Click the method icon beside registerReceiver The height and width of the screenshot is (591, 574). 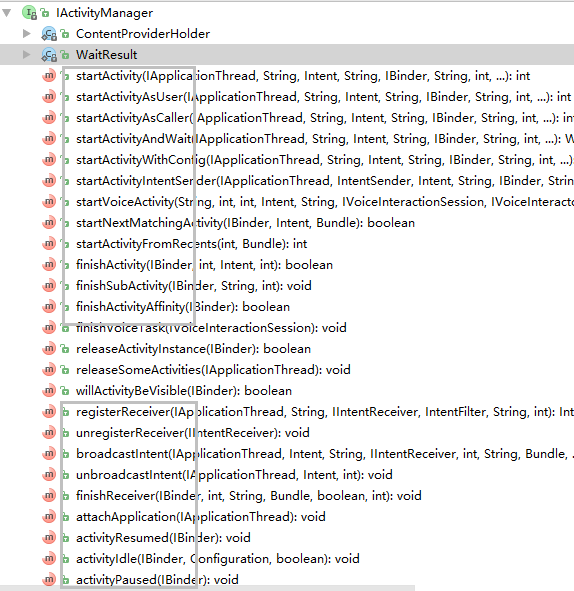click(49, 412)
